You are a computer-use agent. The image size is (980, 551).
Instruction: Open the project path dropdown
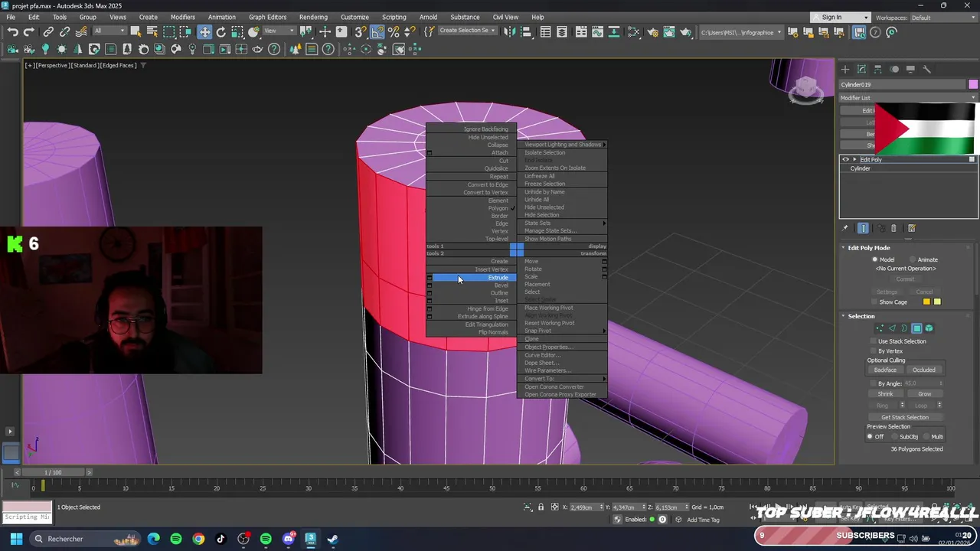[x=741, y=32]
